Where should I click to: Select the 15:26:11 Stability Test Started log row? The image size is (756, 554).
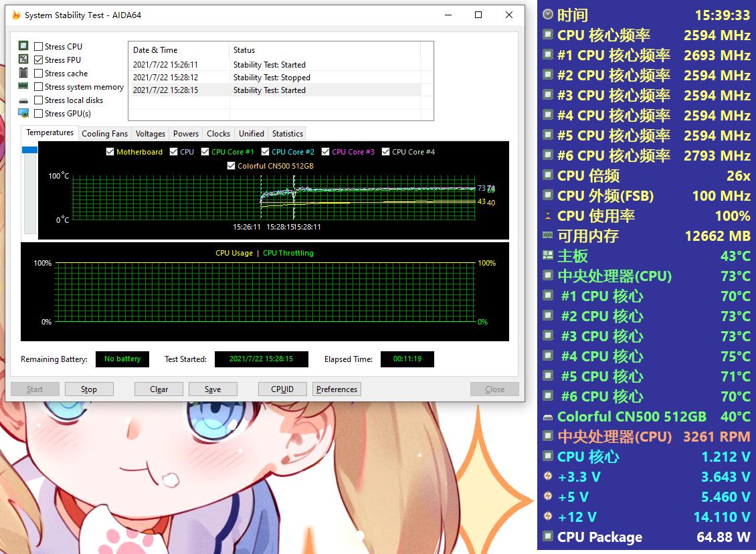[276, 65]
